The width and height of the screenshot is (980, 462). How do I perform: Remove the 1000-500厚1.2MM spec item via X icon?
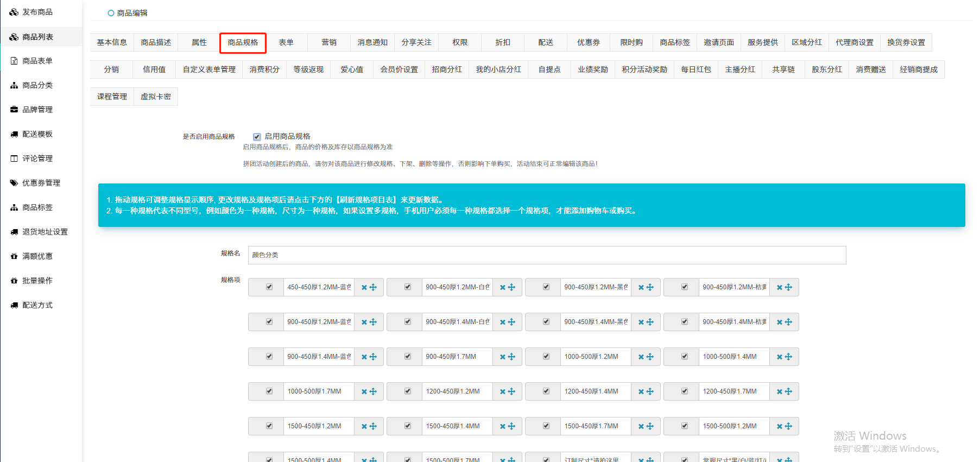point(641,357)
